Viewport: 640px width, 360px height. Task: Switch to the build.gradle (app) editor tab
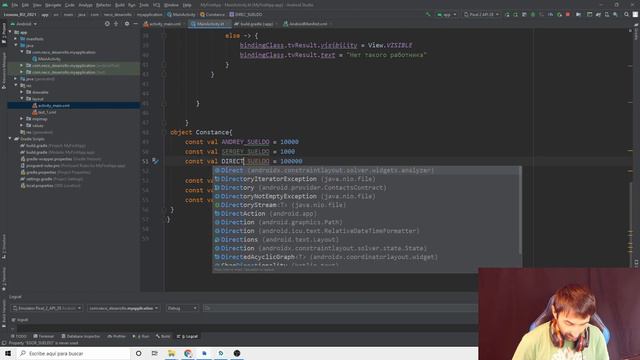pos(255,24)
